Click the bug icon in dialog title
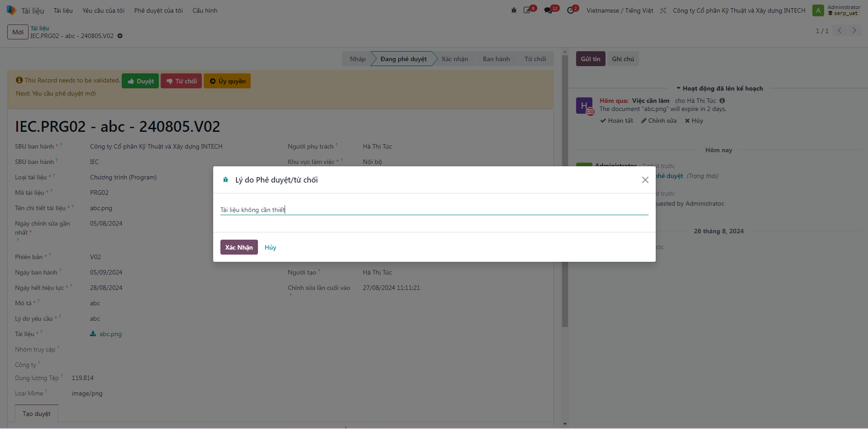The width and height of the screenshot is (868, 429). (225, 180)
